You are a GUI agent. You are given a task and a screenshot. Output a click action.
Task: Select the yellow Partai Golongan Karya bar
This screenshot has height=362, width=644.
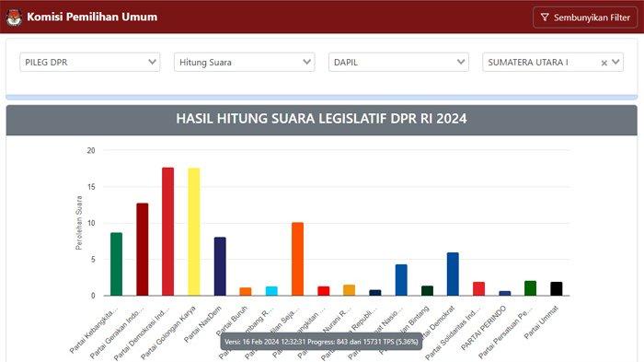click(194, 231)
